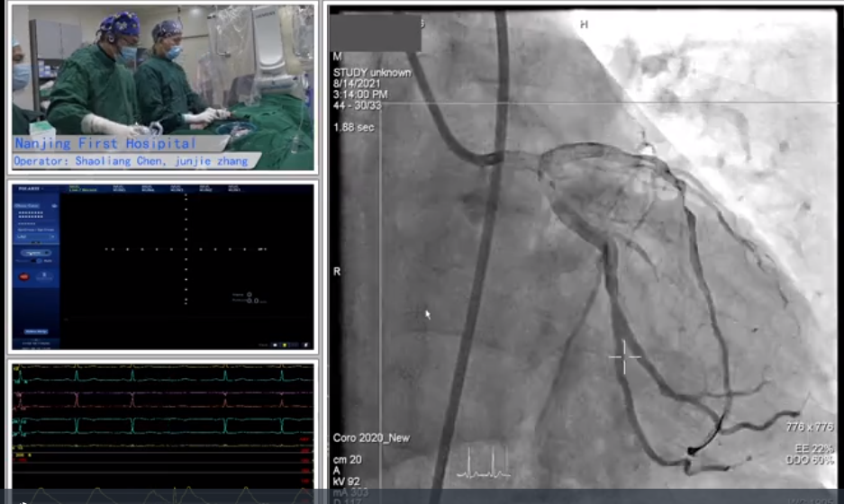The width and height of the screenshot is (844, 504).
Task: Click the '1.88 sec' timestamp
Action: click(x=354, y=128)
